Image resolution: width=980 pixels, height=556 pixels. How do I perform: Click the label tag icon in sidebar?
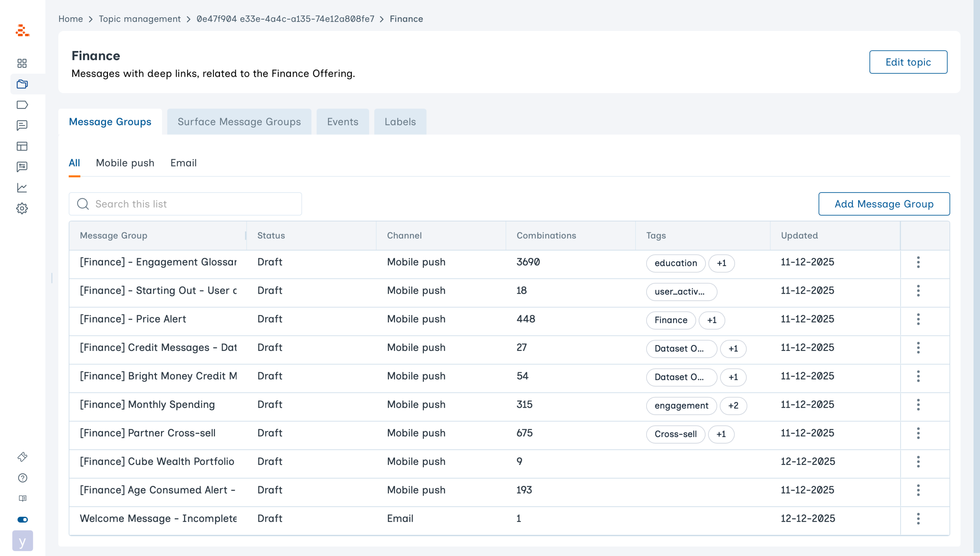pos(22,105)
